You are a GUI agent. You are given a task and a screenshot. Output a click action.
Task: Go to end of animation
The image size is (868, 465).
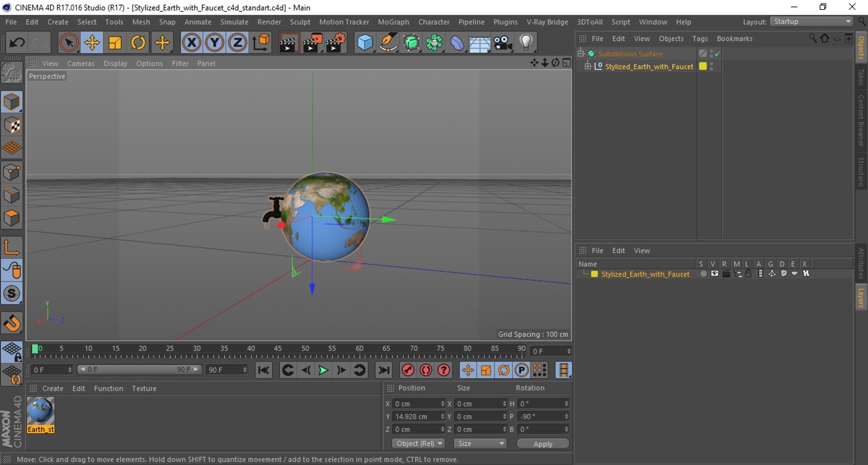tap(384, 370)
